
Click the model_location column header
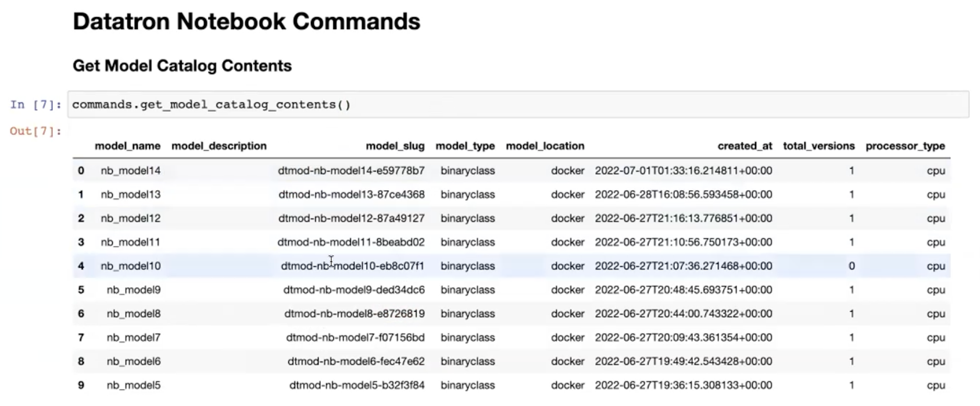pyautogui.click(x=545, y=146)
